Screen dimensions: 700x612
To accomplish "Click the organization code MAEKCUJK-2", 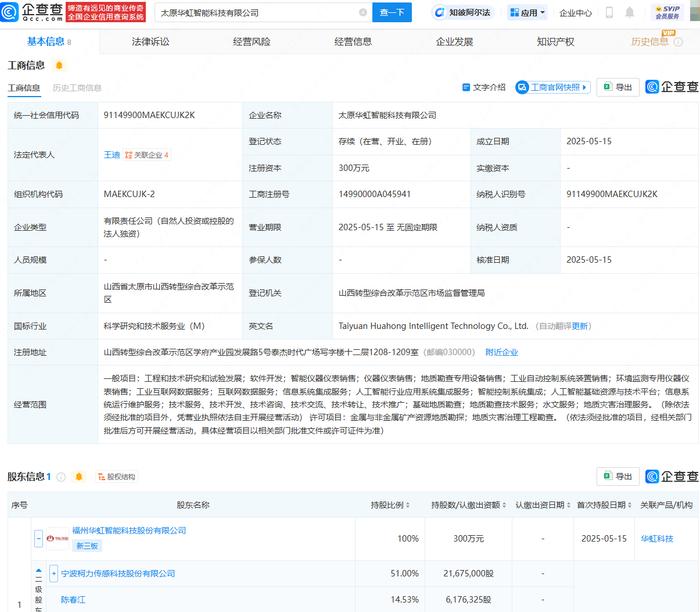I will point(129,194).
